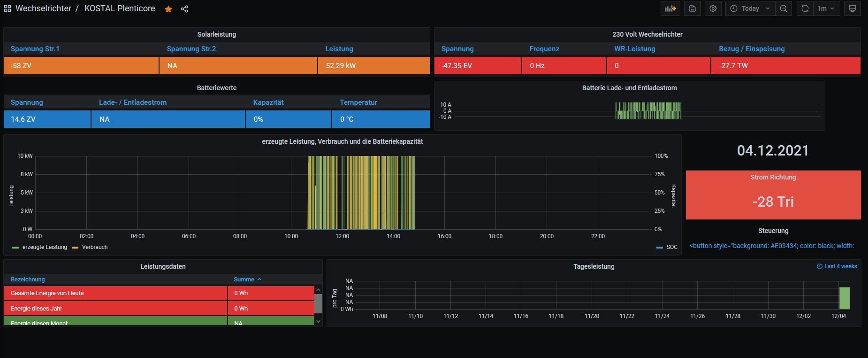Image resolution: width=868 pixels, height=358 pixels.
Task: Click the 12/04 bar in Tagesleistung
Action: click(x=844, y=298)
